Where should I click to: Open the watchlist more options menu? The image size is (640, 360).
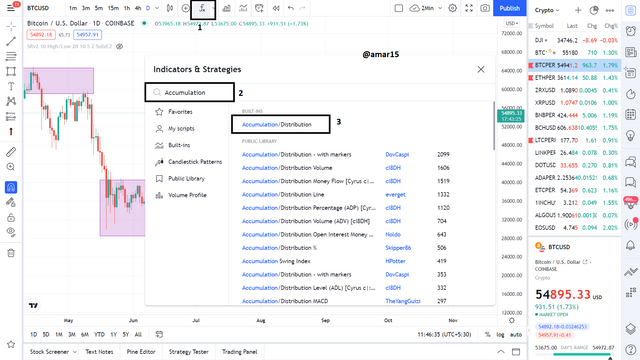(x=610, y=10)
